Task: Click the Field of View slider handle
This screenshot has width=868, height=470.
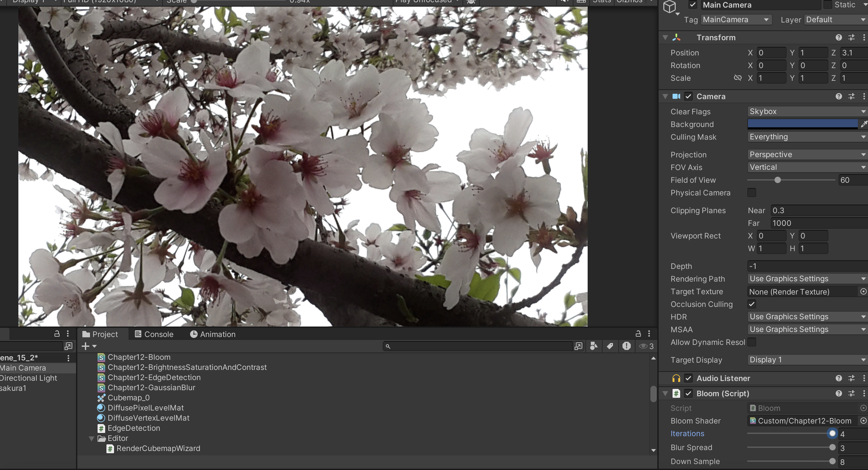Action: 777,180
